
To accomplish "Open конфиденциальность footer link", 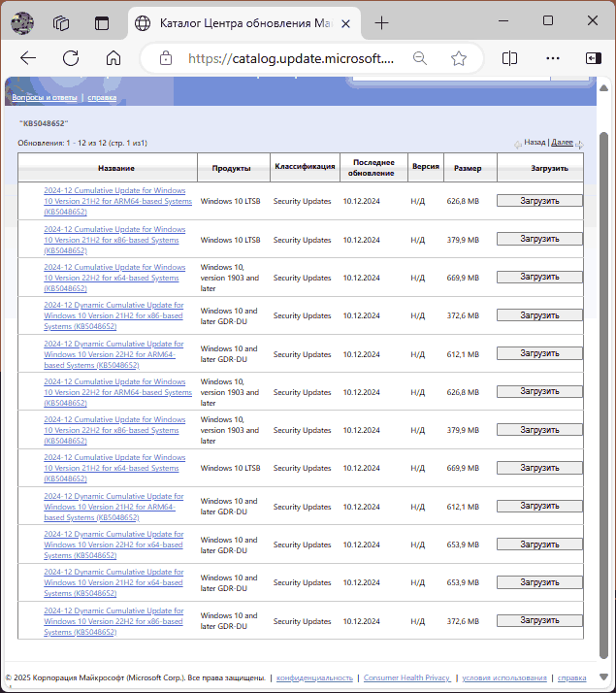I will pos(314,677).
